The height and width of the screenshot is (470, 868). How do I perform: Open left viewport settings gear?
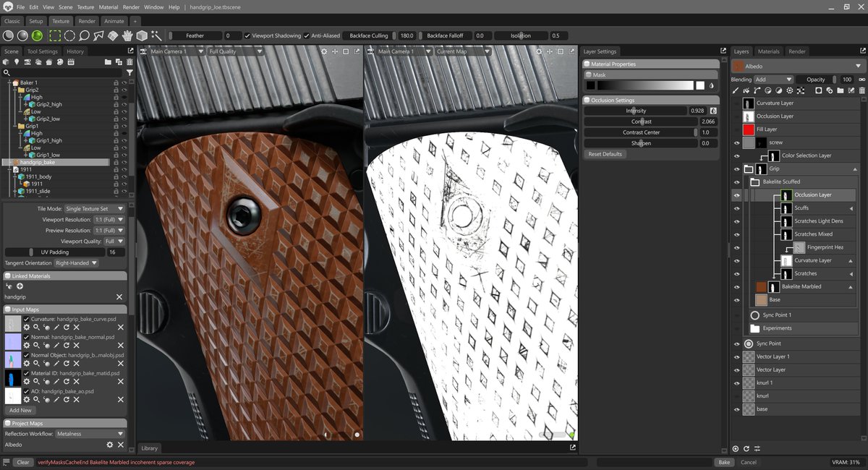click(324, 51)
